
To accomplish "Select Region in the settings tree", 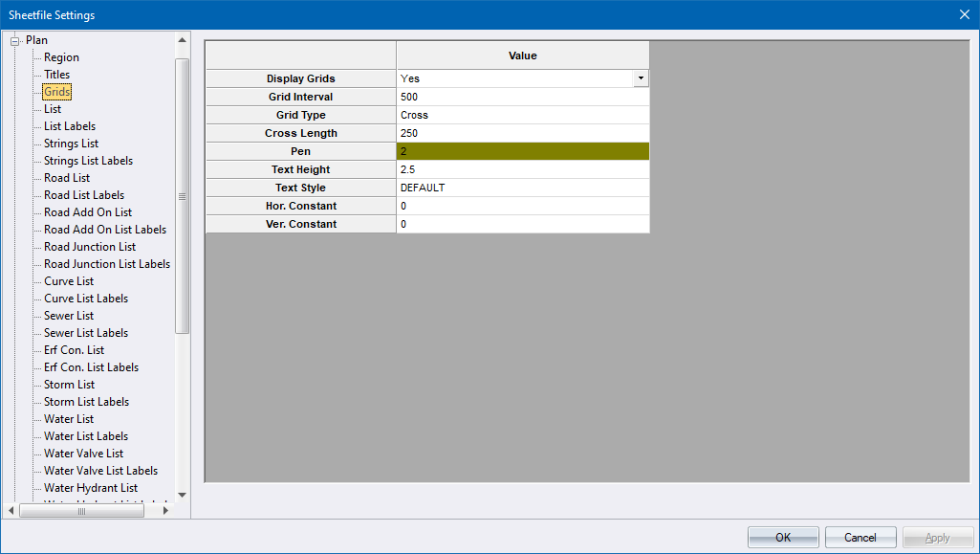I will [x=61, y=57].
